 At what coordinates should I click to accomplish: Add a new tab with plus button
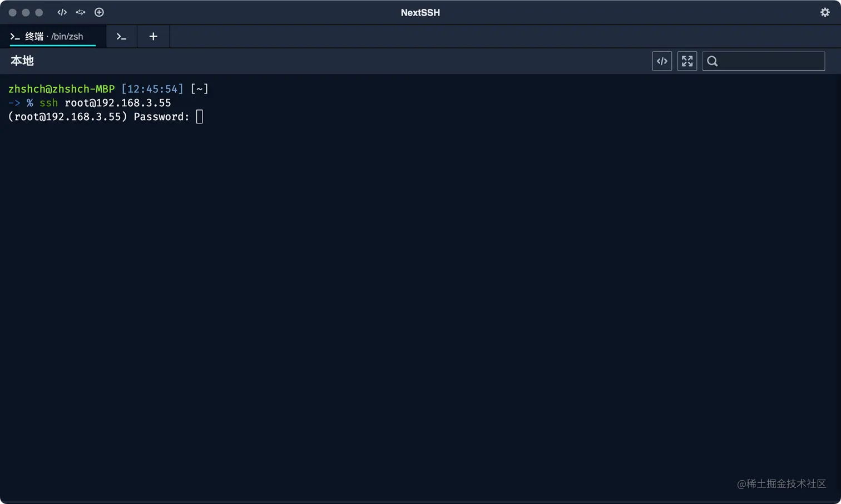click(153, 37)
